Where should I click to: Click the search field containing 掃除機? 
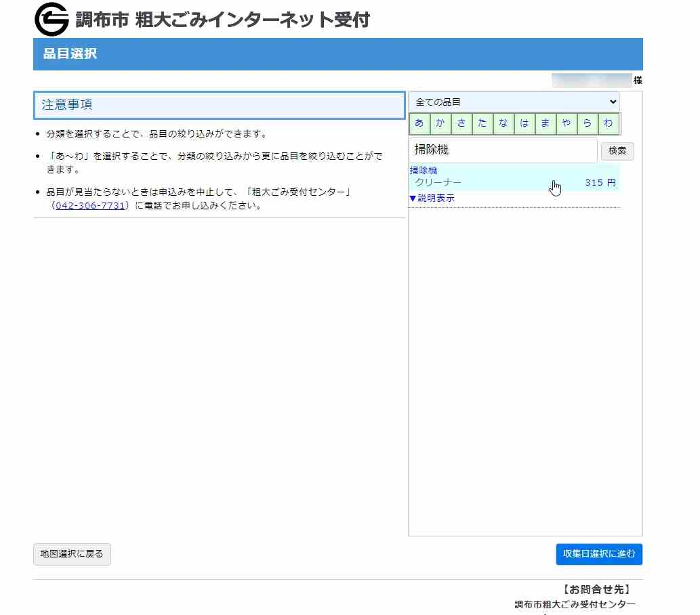502,150
